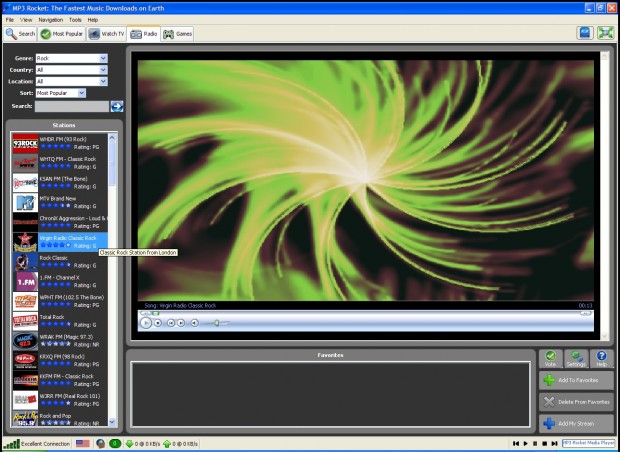Click the station Search input field
This screenshot has width=620, height=452.
[72, 106]
